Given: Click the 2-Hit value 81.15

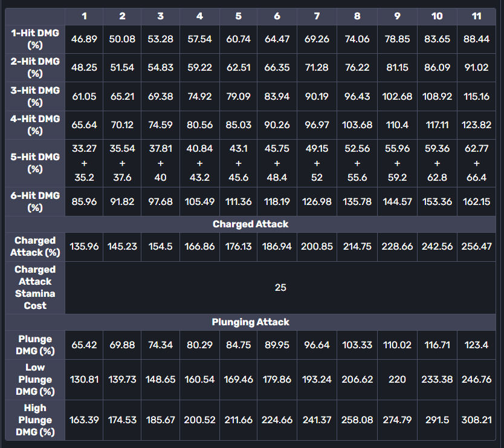Looking at the screenshot, I should pos(397,67).
